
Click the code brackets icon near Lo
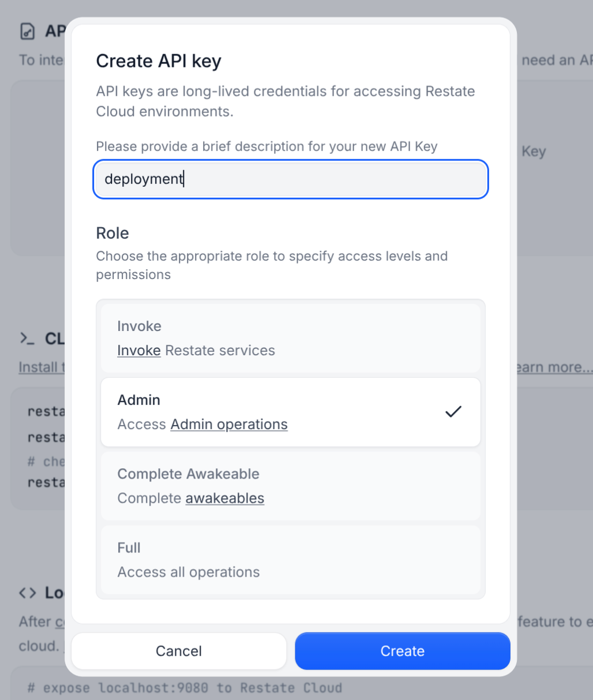click(28, 593)
